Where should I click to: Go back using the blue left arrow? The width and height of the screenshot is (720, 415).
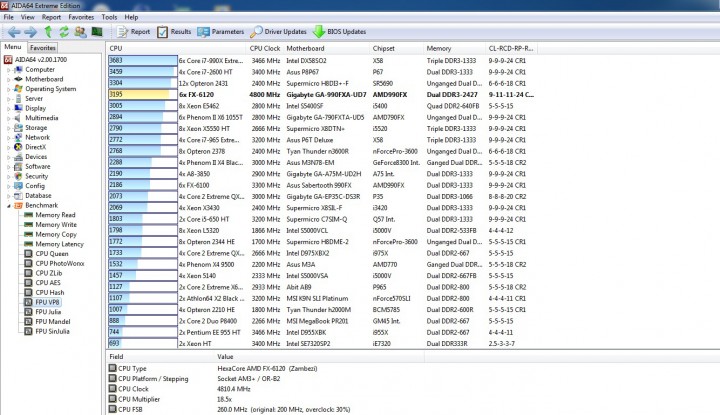point(14,32)
